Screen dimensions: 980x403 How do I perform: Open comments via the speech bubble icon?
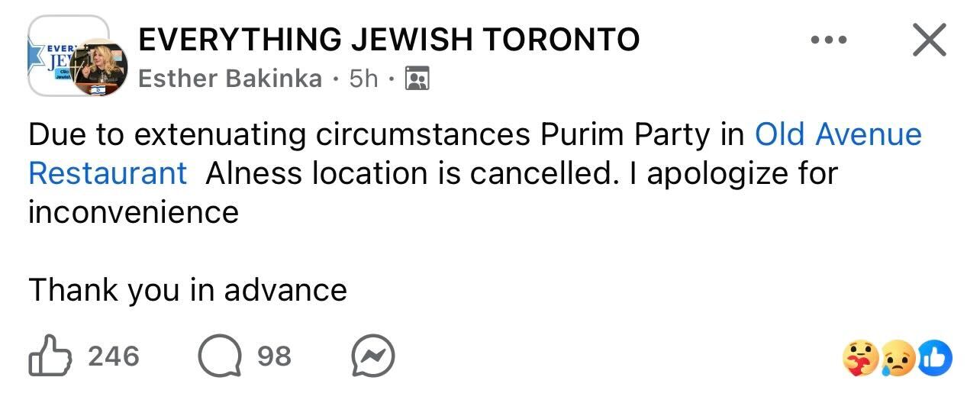point(219,356)
